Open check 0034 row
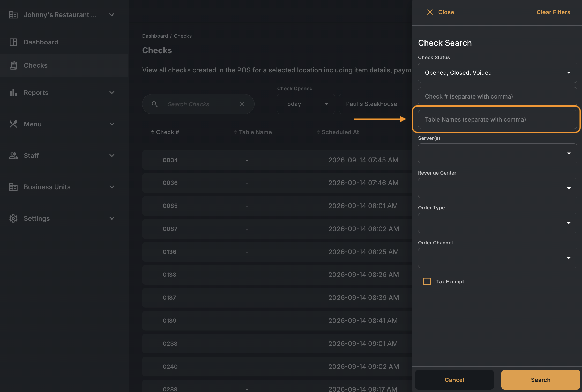 click(277, 160)
